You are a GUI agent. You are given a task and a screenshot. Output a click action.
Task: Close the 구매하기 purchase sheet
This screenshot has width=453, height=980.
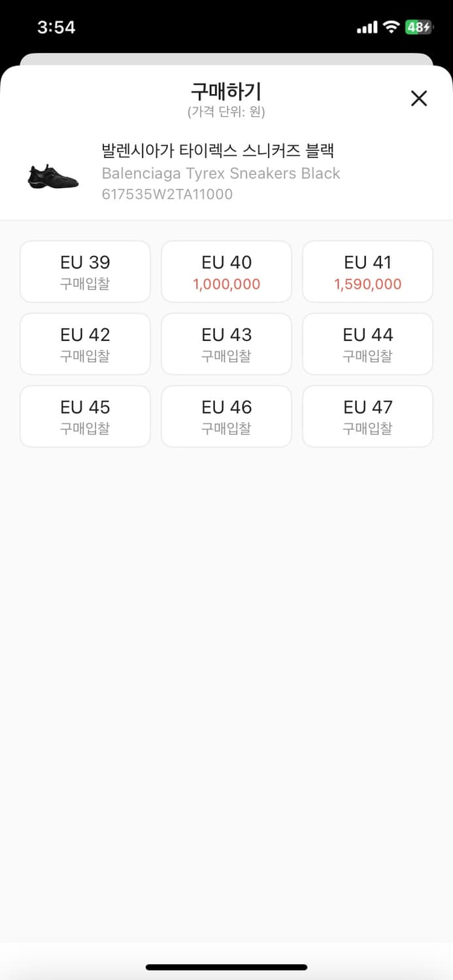[418, 98]
